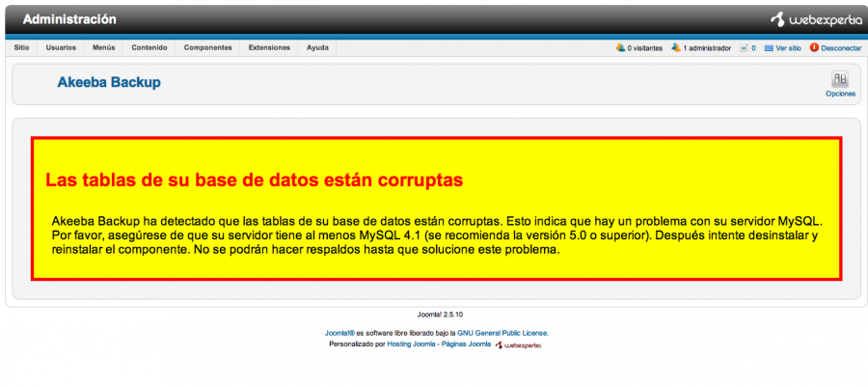This screenshot has height=386, width=868.
Task: Click the small webexpertia footer logo
Action: click(x=518, y=345)
